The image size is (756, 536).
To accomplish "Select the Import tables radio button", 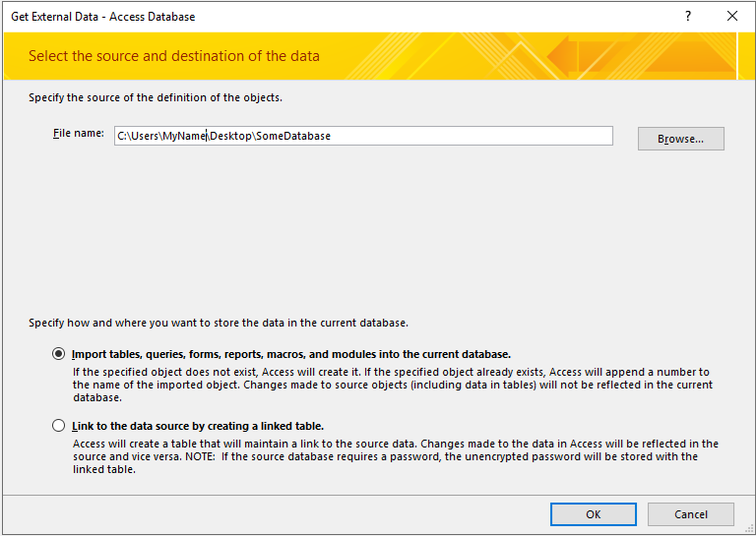I will 59,354.
